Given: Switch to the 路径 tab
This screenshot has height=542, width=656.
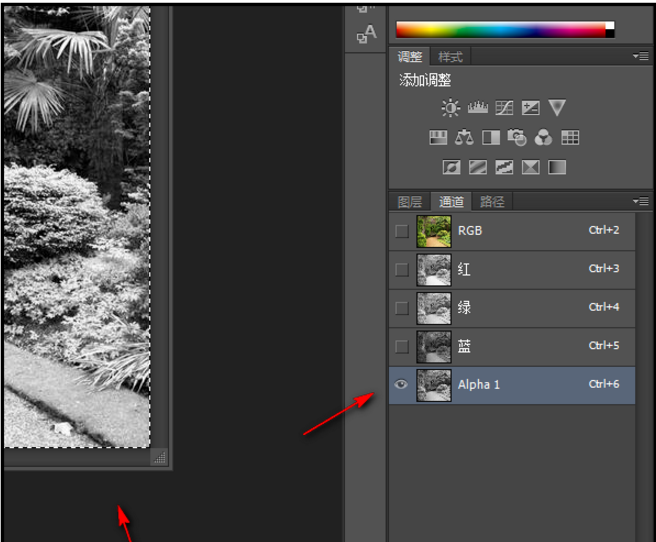Looking at the screenshot, I should click(x=492, y=202).
